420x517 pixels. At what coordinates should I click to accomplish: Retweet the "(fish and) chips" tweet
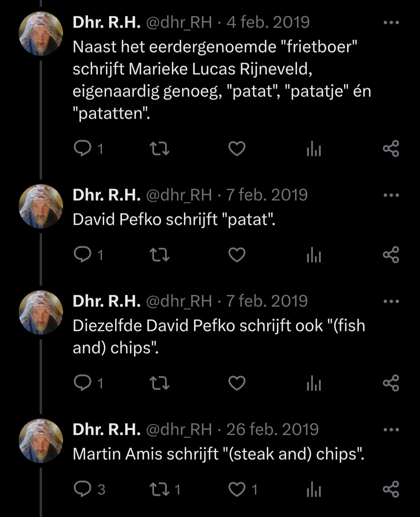tap(159, 383)
